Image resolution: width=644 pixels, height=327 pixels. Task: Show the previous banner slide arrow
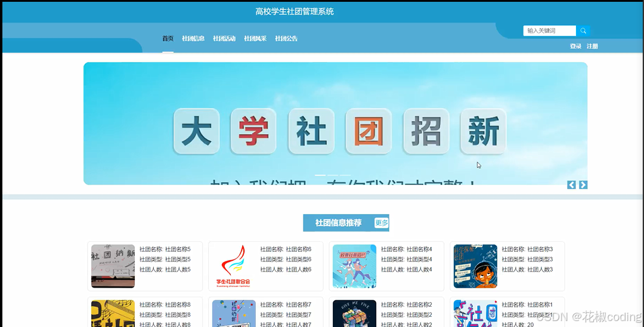[571, 185]
